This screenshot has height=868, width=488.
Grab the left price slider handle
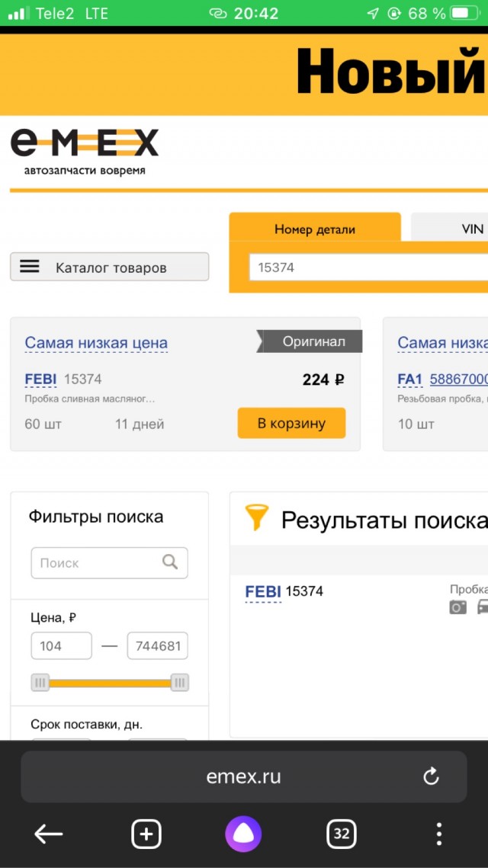tap(40, 683)
